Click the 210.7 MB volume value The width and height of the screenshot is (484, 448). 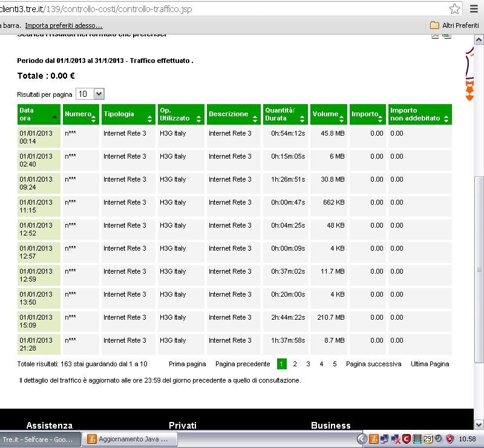pos(330,317)
